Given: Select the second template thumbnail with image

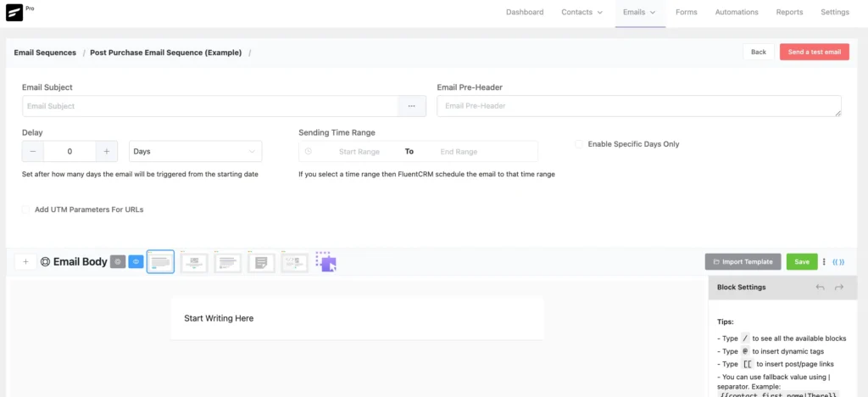Looking at the screenshot, I should tap(194, 262).
